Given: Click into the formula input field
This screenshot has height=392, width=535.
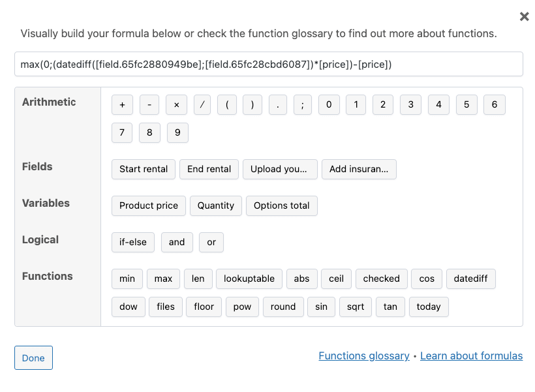Looking at the screenshot, I should (269, 64).
